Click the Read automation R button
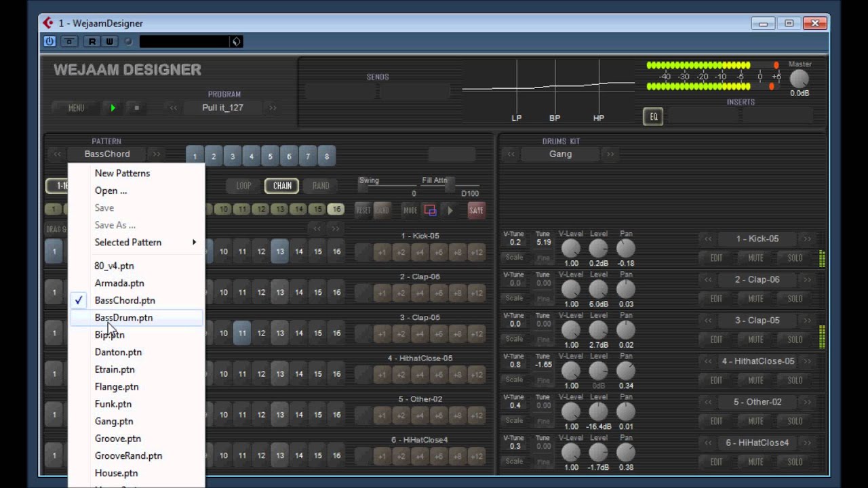868x488 pixels. pyautogui.click(x=92, y=41)
